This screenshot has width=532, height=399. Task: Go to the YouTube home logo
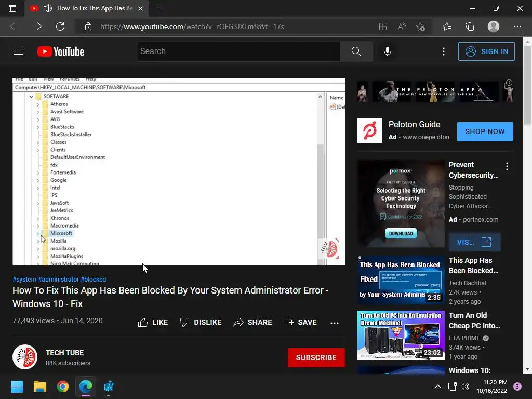[x=61, y=51]
